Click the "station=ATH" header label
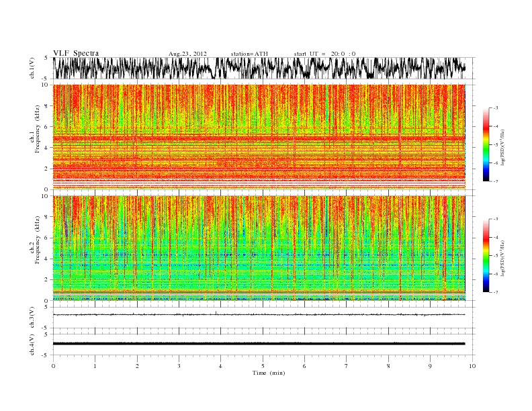Viewport: 532px width, 411px height. (x=249, y=54)
